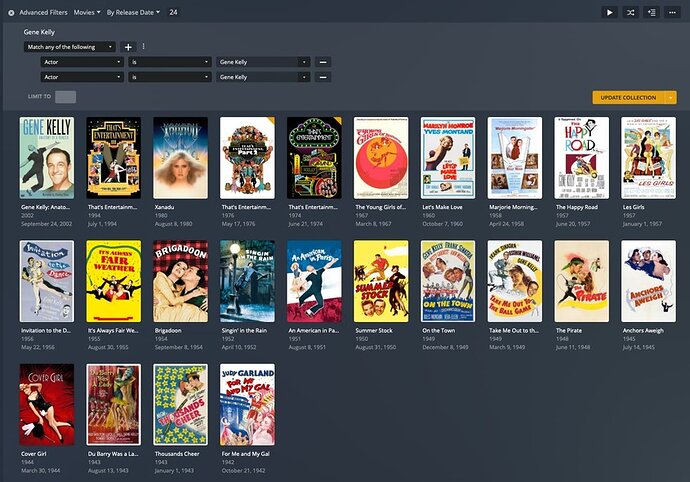Open The Happy Road poster

pos(582,158)
